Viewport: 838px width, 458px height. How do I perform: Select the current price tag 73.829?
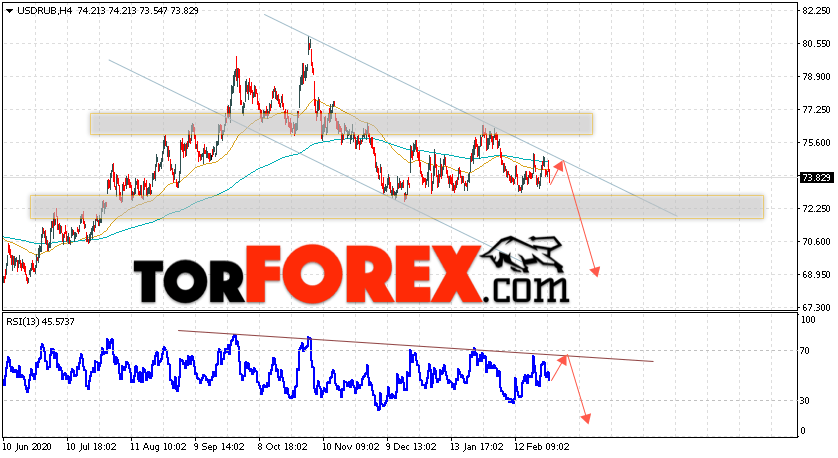pyautogui.click(x=816, y=177)
